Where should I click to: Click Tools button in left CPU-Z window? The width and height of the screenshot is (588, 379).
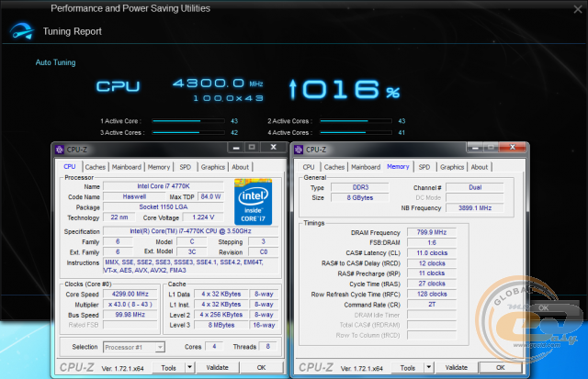tap(169, 368)
